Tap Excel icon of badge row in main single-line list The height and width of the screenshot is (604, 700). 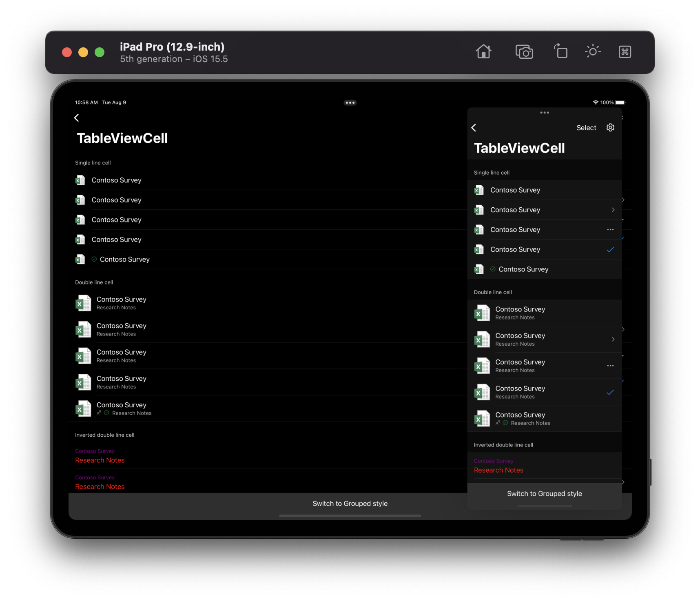[x=80, y=259]
